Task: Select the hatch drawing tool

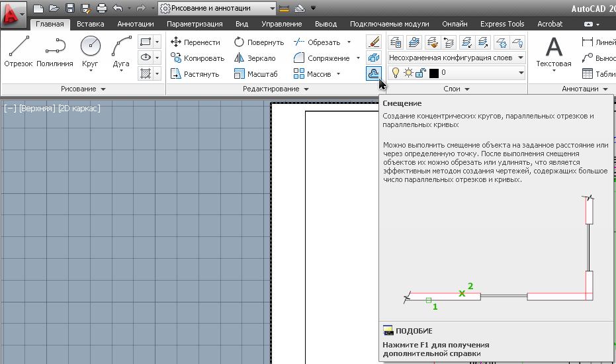Action: click(146, 73)
